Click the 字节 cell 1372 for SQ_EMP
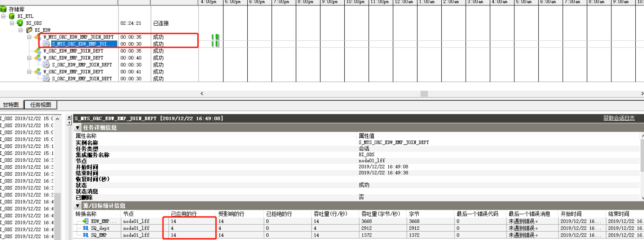 (431, 235)
